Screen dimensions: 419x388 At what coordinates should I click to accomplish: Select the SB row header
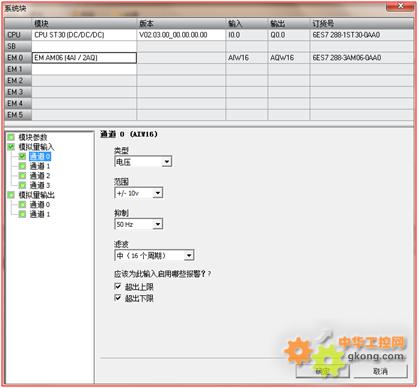(x=18, y=46)
